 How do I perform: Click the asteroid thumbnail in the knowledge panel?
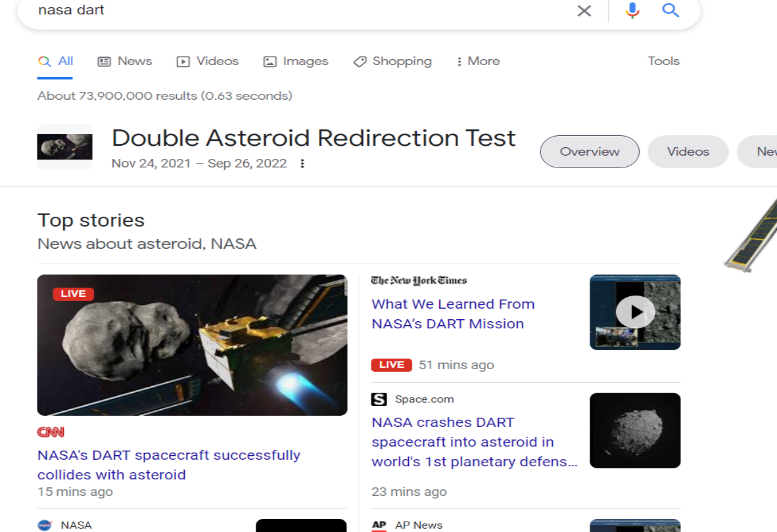(x=64, y=146)
